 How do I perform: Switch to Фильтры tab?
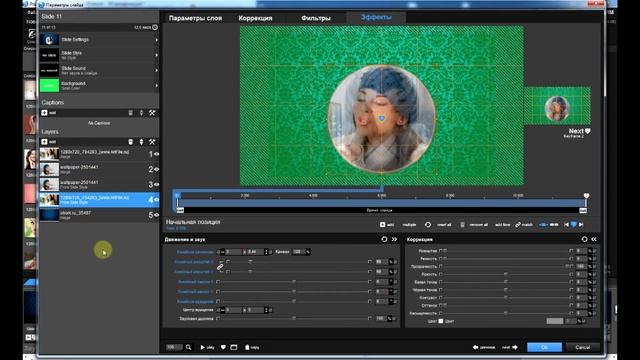tap(316, 18)
